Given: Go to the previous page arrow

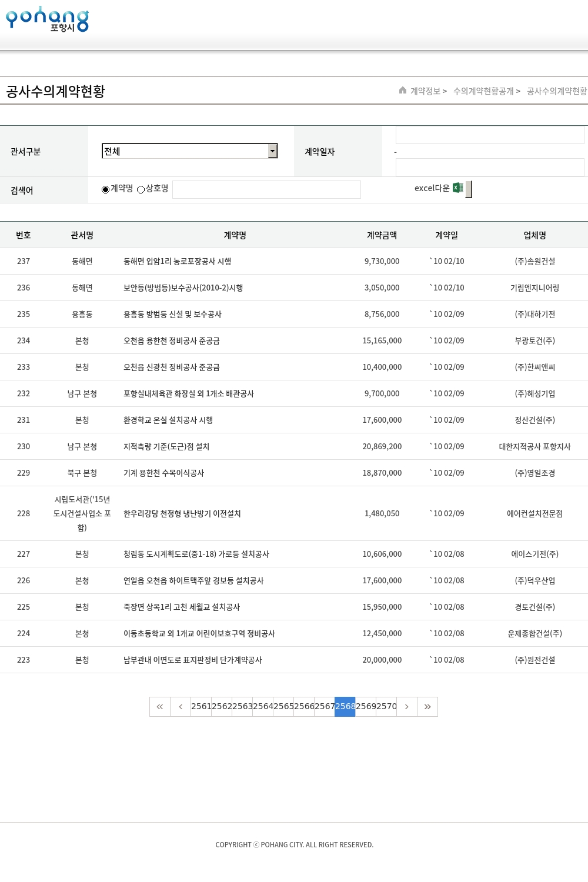Looking at the screenshot, I should pos(181,707).
